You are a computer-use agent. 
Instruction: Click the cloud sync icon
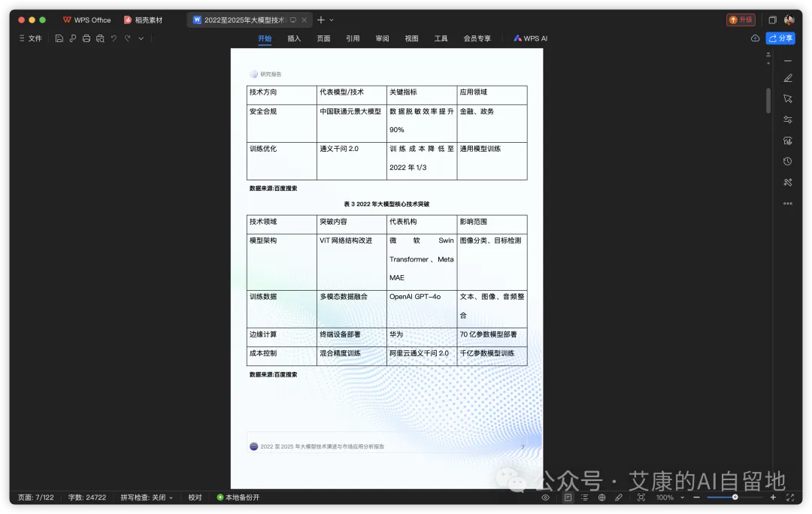tap(755, 38)
